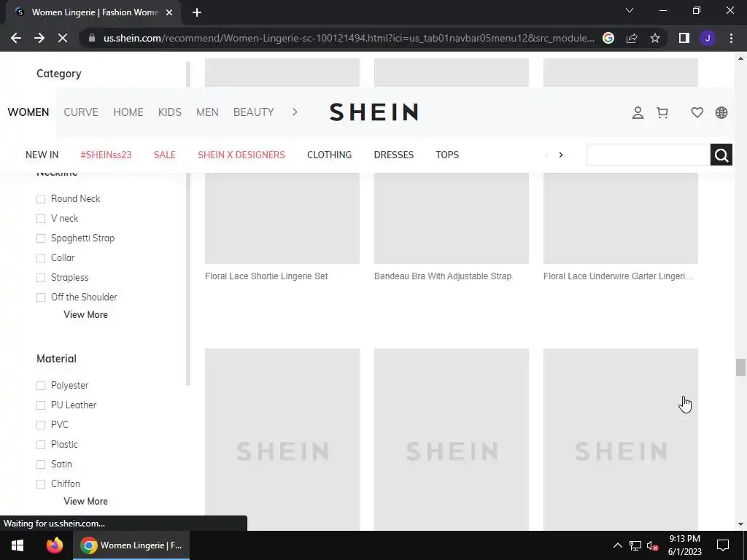747x560 pixels.
Task: Bookmark this page with the star icon
Action: click(x=655, y=38)
